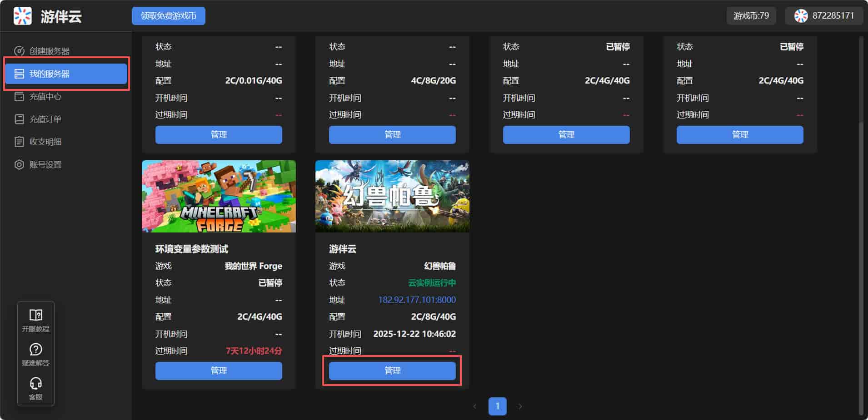Click the user avatar icon beside 872285171
The image size is (868, 420).
(801, 16)
